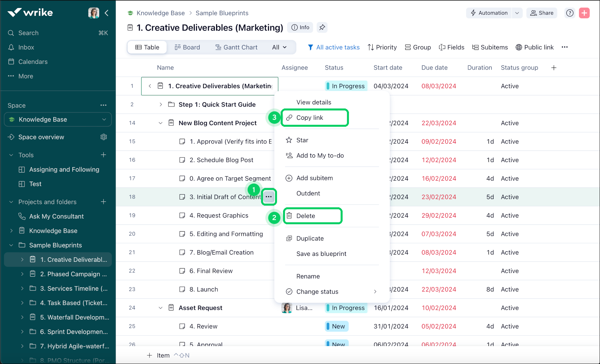Add a new column with plus icon
This screenshot has width=600, height=364.
[x=554, y=68]
